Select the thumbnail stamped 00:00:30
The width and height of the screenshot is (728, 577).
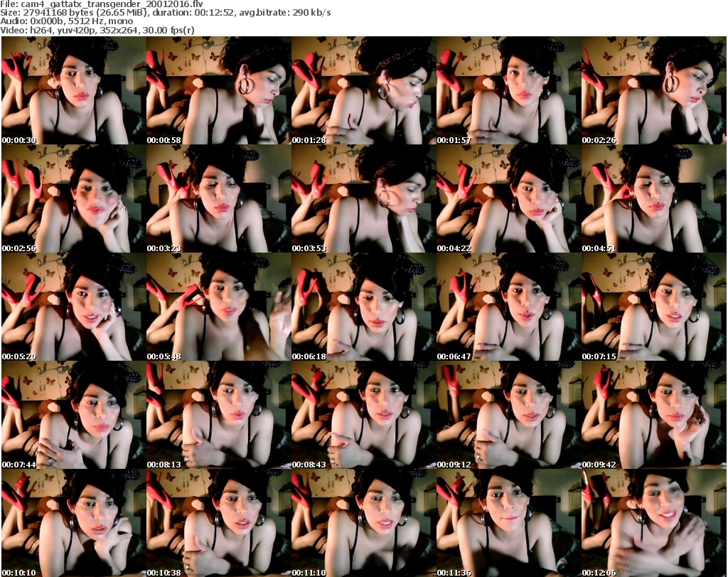click(74, 90)
